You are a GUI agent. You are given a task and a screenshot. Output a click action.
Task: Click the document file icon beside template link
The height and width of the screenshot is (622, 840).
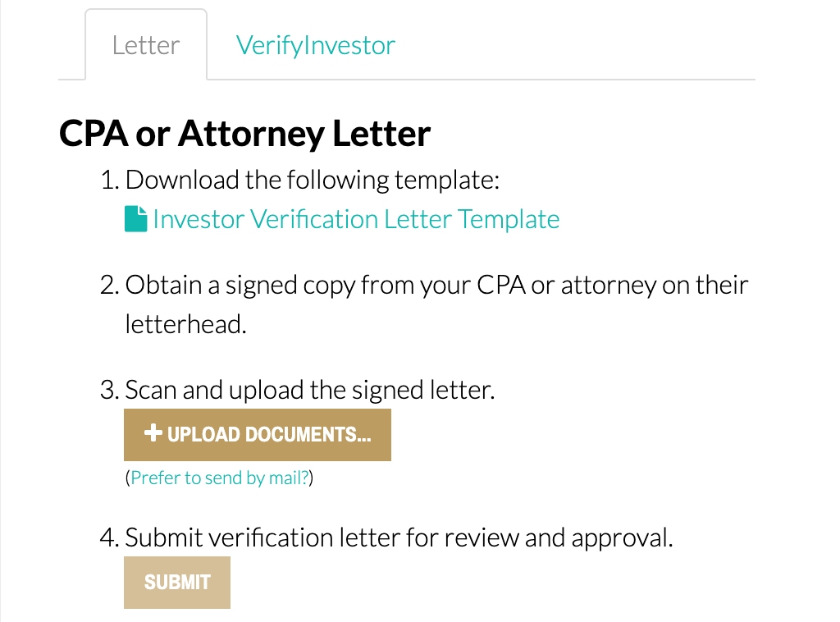point(135,219)
